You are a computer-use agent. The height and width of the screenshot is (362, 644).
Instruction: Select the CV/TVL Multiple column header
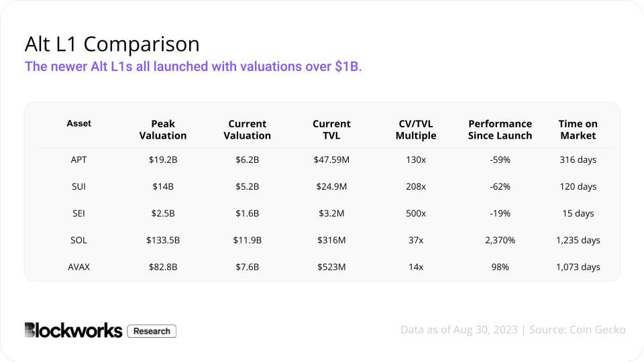(416, 129)
